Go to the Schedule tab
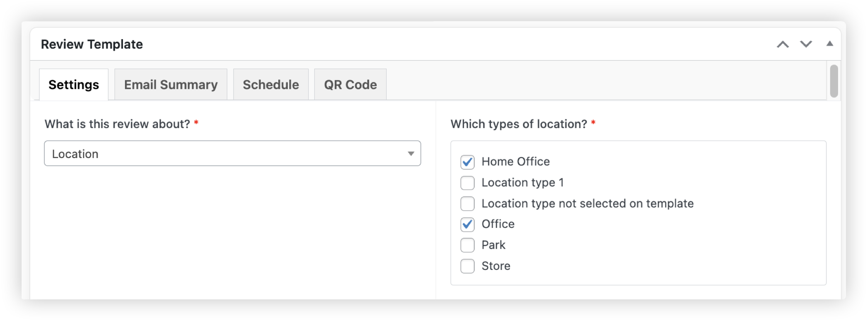This screenshot has width=868, height=321. (x=271, y=85)
